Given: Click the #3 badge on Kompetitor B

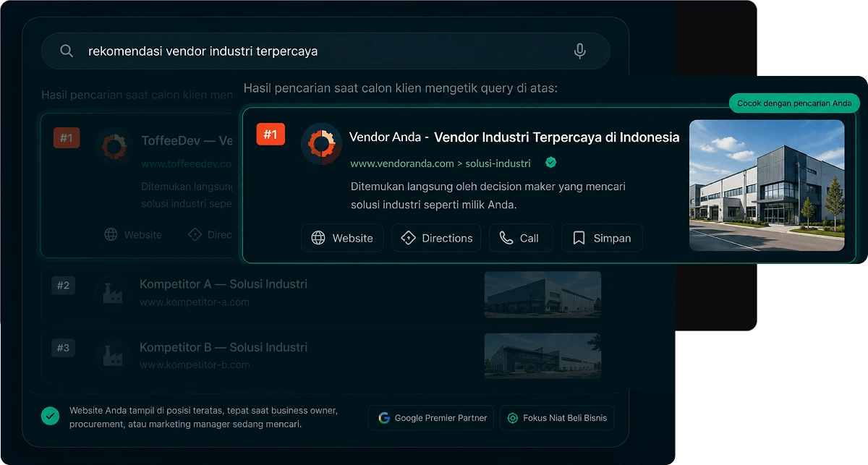Looking at the screenshot, I should click(64, 349).
